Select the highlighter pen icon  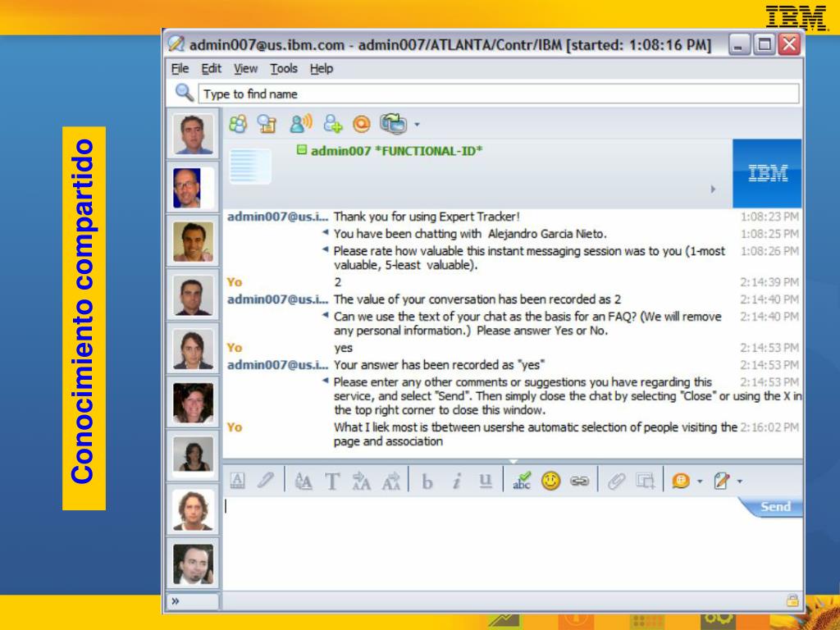coord(265,481)
